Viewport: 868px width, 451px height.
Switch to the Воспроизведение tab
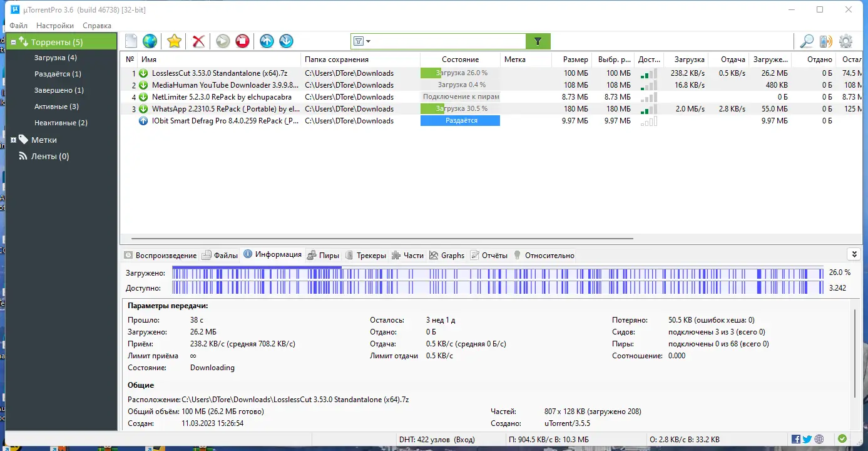point(160,255)
